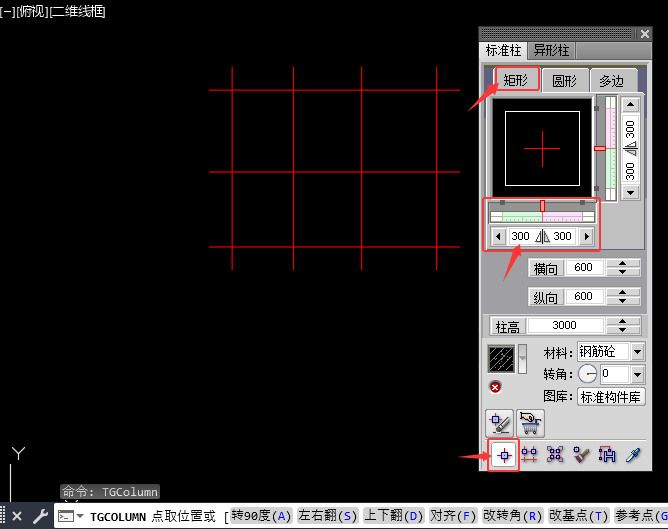The image size is (668, 529).
Task: Click the 改基点(T) command option
Action: point(579,516)
